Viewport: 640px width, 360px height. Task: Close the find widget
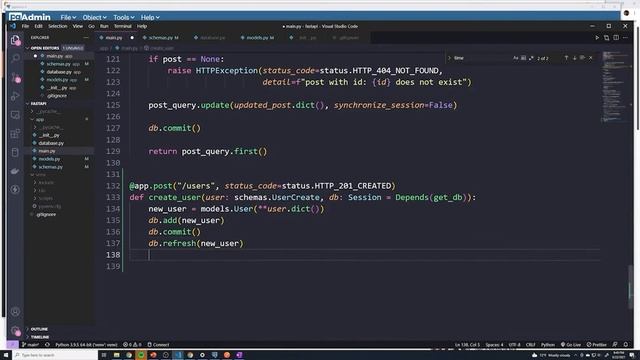(591, 58)
